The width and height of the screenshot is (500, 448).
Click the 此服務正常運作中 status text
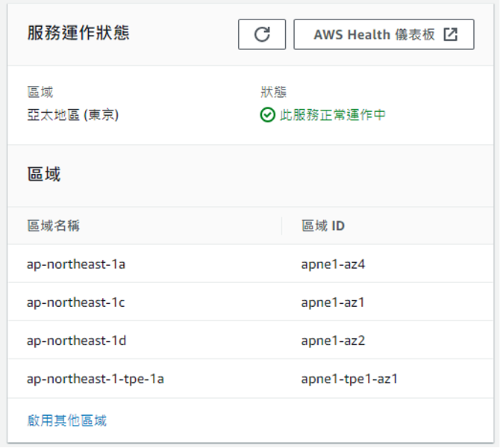click(333, 115)
